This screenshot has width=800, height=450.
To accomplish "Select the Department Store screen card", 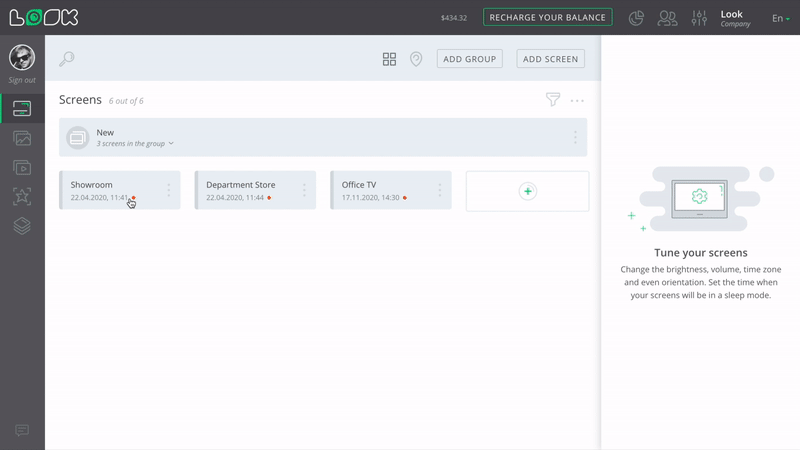I will tap(255, 190).
